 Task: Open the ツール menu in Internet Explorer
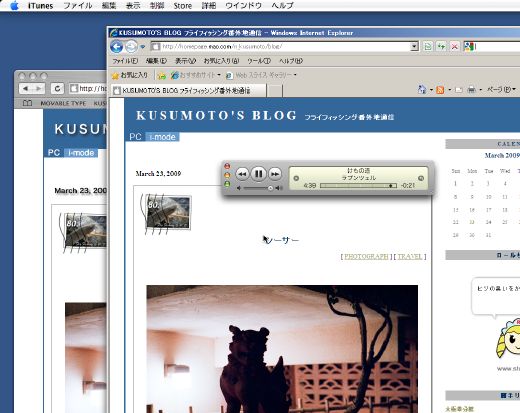click(x=258, y=61)
